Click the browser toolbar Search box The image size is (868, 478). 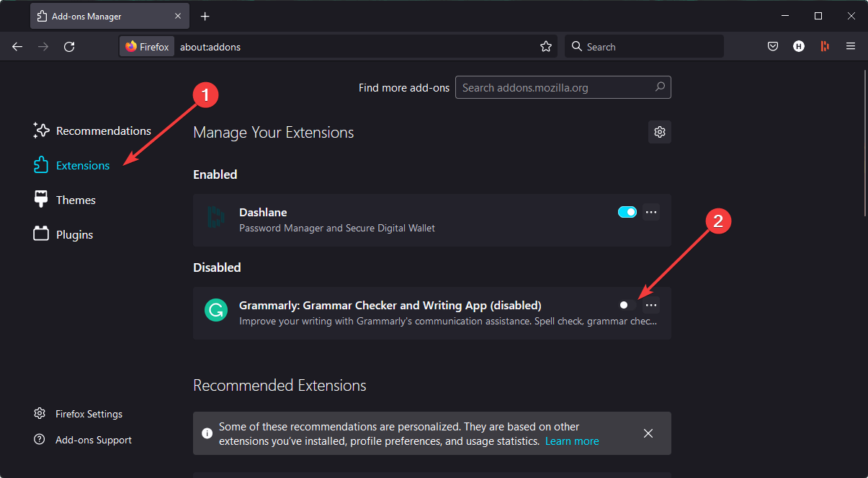[x=644, y=47]
